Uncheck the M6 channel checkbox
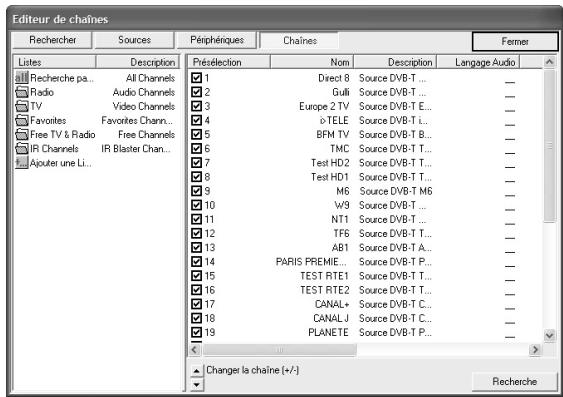The image size is (563, 397). 196,191
